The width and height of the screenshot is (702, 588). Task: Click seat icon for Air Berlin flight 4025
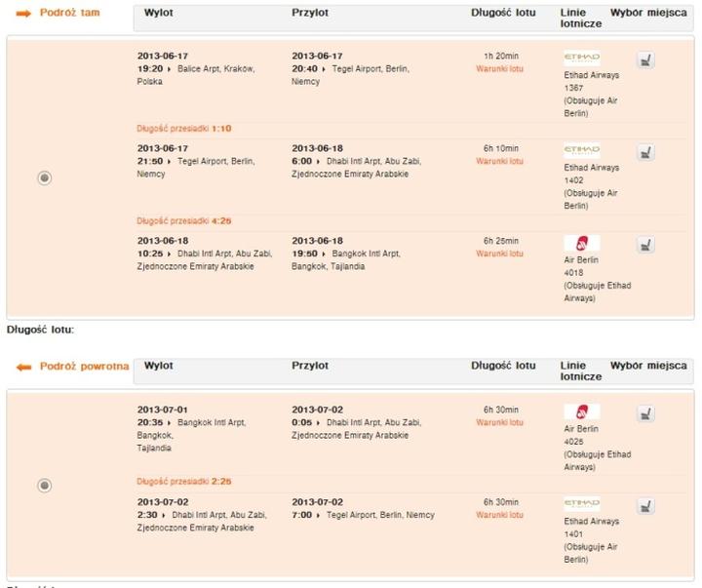pyautogui.click(x=644, y=413)
